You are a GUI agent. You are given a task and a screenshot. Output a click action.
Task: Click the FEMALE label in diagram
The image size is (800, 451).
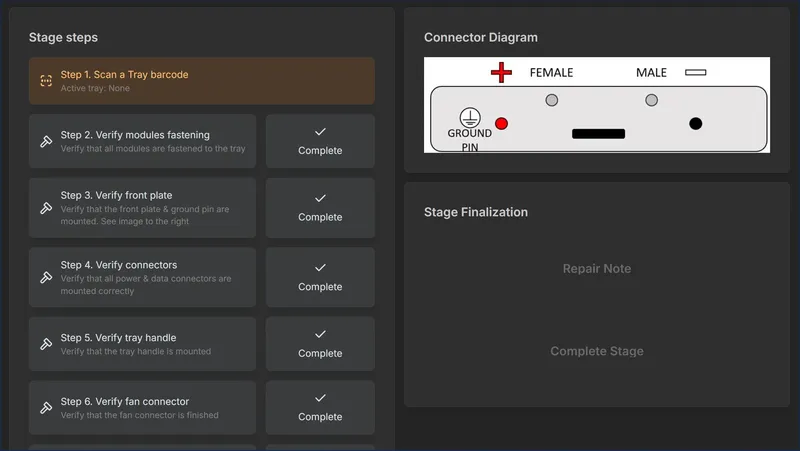tap(551, 72)
